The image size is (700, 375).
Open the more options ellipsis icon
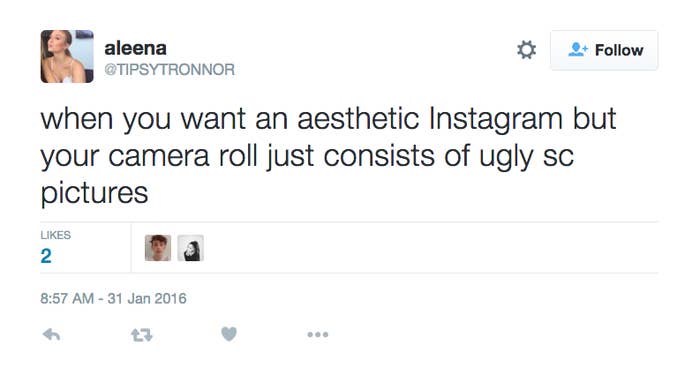(318, 334)
